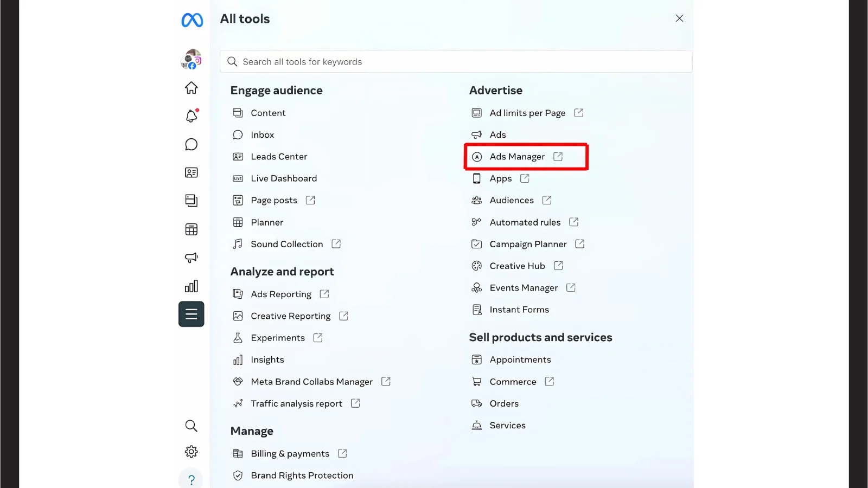The width and height of the screenshot is (868, 488).
Task: Open the Ads megaphone sidebar icon
Action: tap(191, 258)
